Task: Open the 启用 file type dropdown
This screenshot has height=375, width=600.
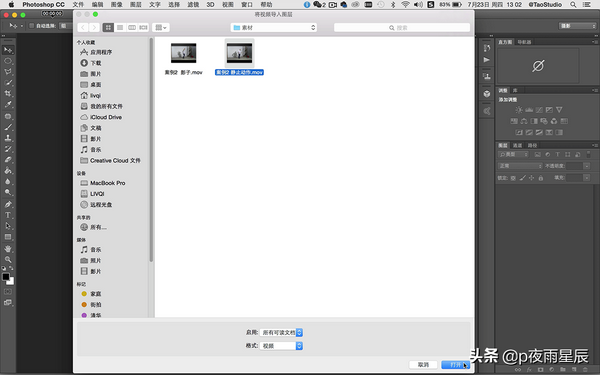Action: click(281, 333)
